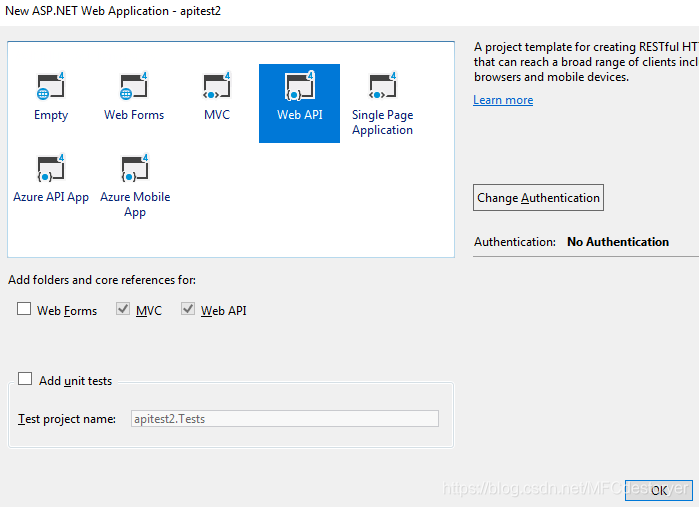Image resolution: width=699 pixels, height=507 pixels.
Task: Toggle the Web API references checkbox
Action: [x=188, y=309]
